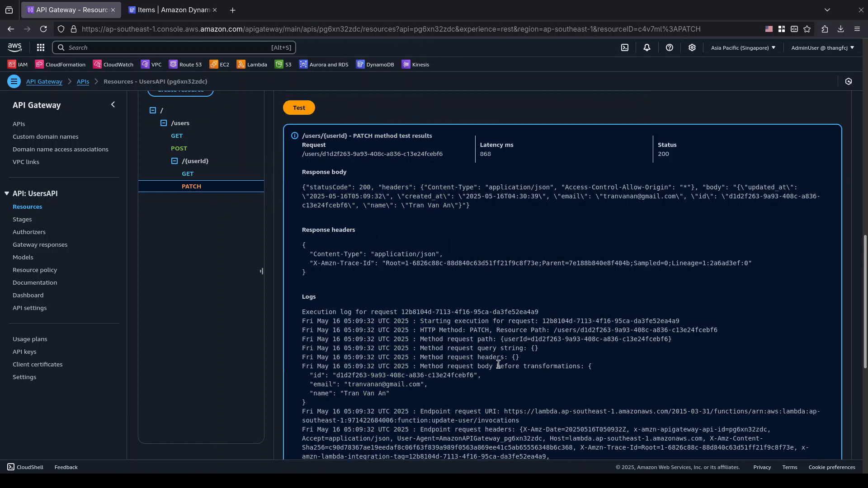The height and width of the screenshot is (488, 868).
Task: Open API keys in the sidebar
Action: click(24, 352)
